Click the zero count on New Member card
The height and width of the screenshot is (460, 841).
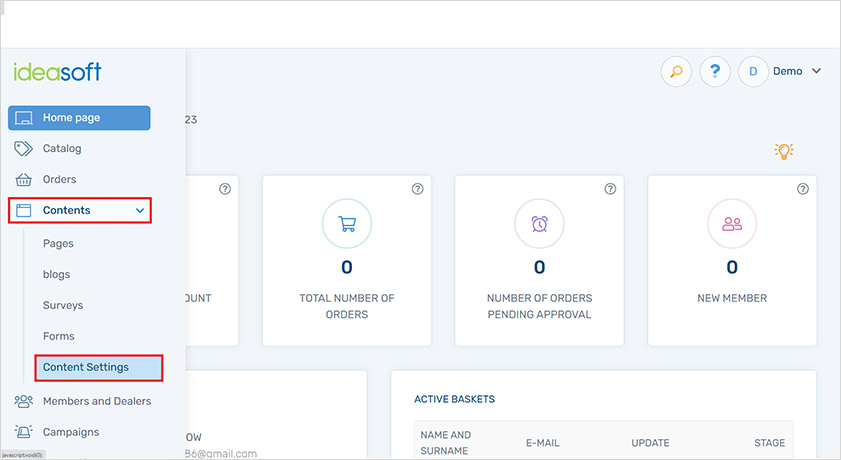(732, 267)
